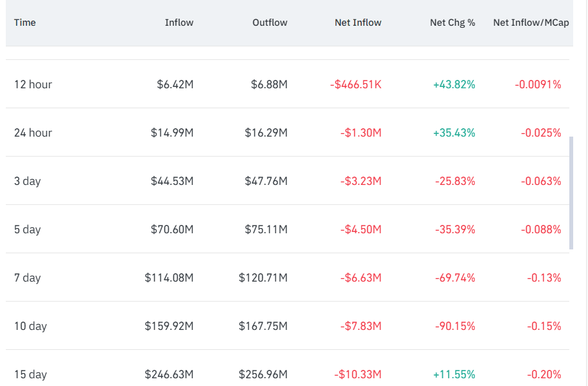Click the vertical scrollbar thumb
This screenshot has width=588, height=386.
pyautogui.click(x=571, y=193)
